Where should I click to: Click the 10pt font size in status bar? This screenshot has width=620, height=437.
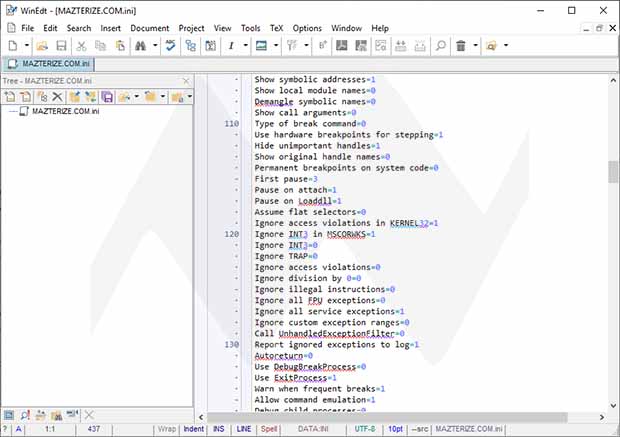395,429
